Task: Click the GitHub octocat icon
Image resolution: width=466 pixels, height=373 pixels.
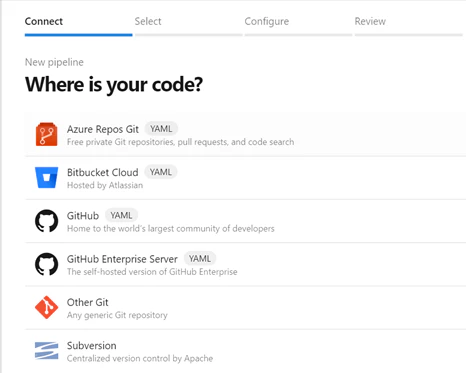Action: tap(46, 221)
